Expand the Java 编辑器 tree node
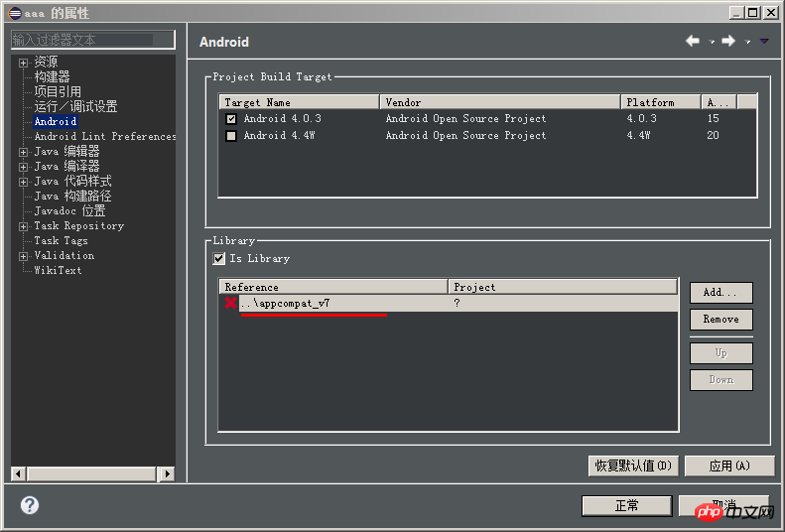The image size is (785, 532). (23, 152)
